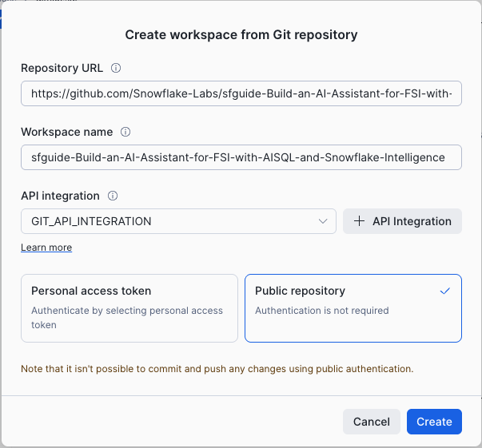
Task: Click the 'Create workspace from Git repository' heading
Action: (241, 34)
